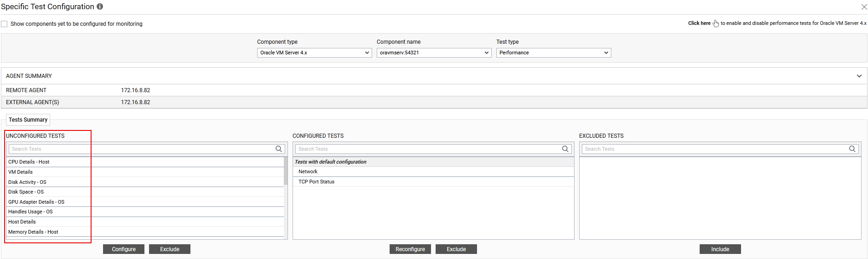Select the Network configured test

[308, 171]
